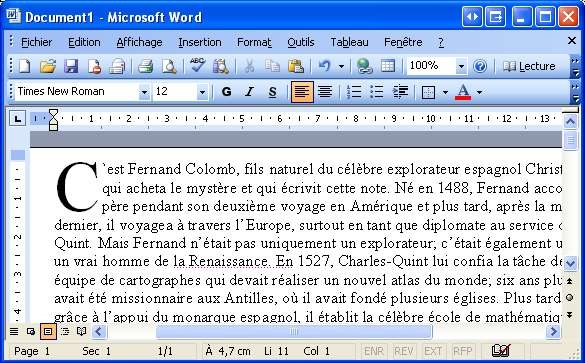Open the font color dropdown arrow
Viewport: 585px width, 363px height.
[x=479, y=92]
